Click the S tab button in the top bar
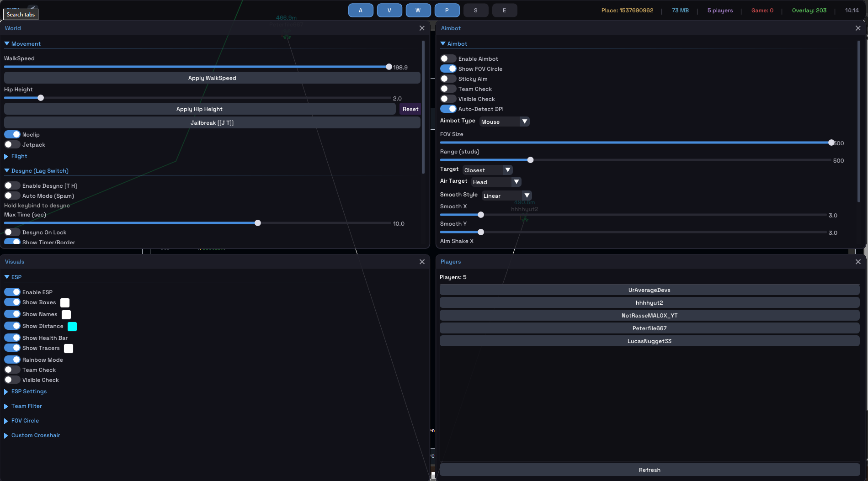 (475, 11)
